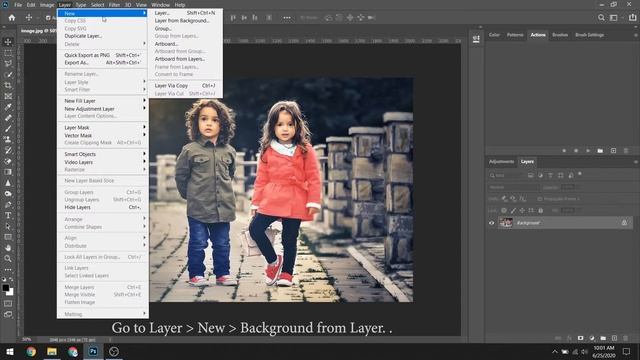This screenshot has height=360, width=640.
Task: Click the Home icon in options bar
Action: coord(12,18)
